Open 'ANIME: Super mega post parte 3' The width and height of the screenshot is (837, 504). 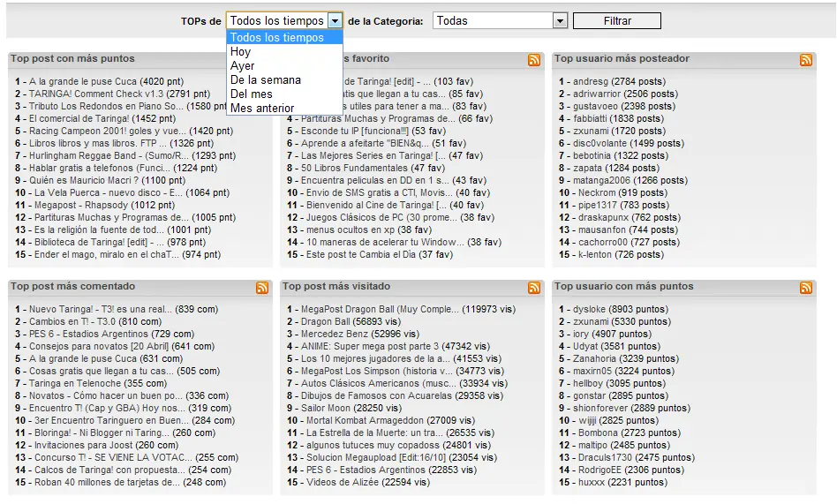[x=370, y=346]
